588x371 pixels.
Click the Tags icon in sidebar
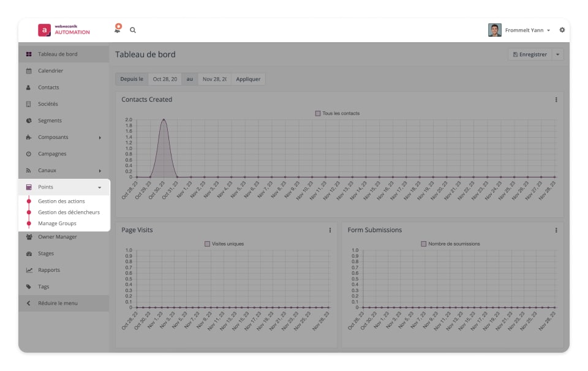[29, 287]
